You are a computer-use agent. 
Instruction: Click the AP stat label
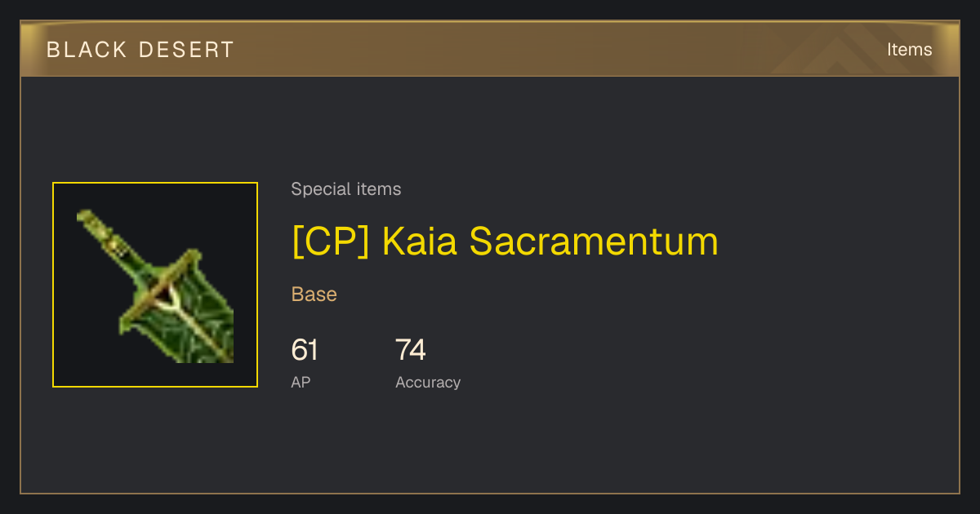coord(301,382)
